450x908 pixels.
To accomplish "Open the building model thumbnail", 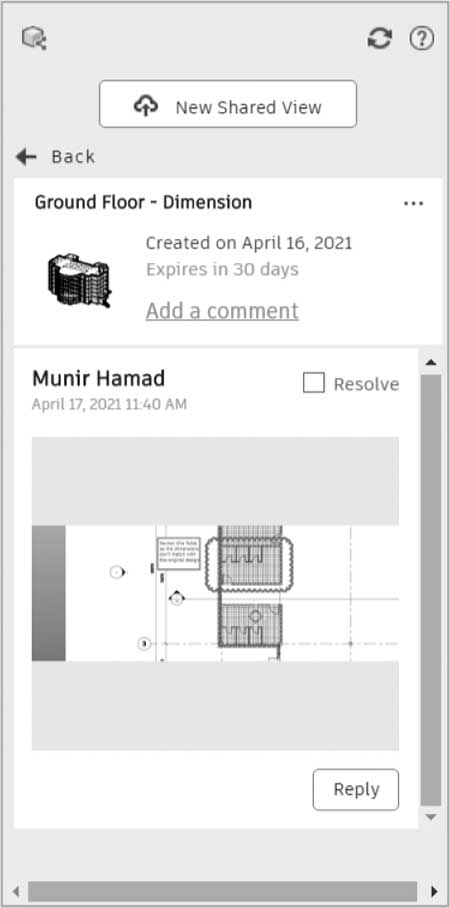I will [x=79, y=280].
